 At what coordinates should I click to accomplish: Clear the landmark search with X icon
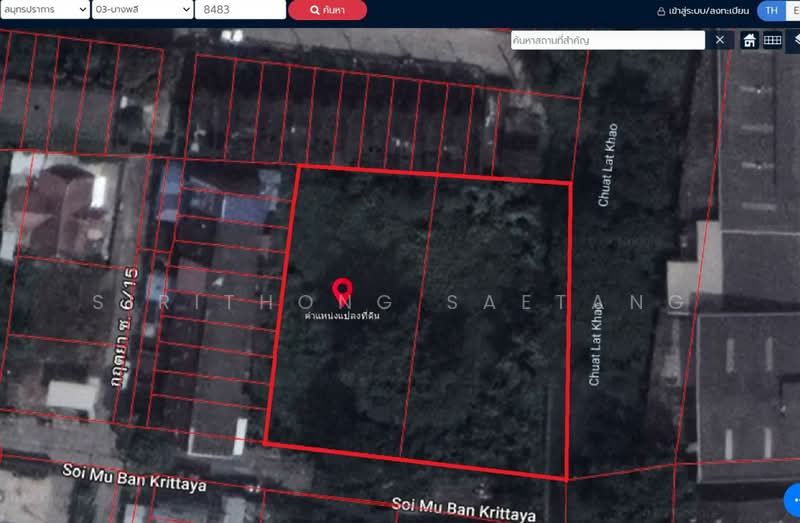pos(720,40)
